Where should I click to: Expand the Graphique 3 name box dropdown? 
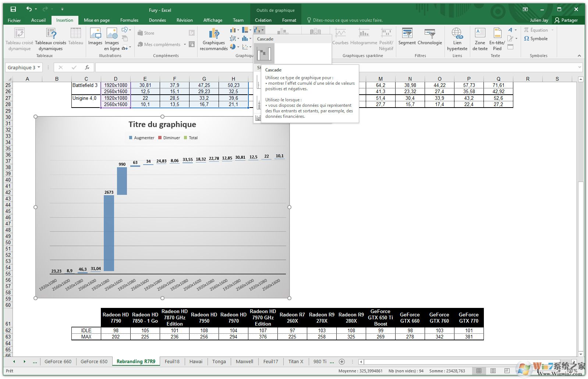point(39,67)
